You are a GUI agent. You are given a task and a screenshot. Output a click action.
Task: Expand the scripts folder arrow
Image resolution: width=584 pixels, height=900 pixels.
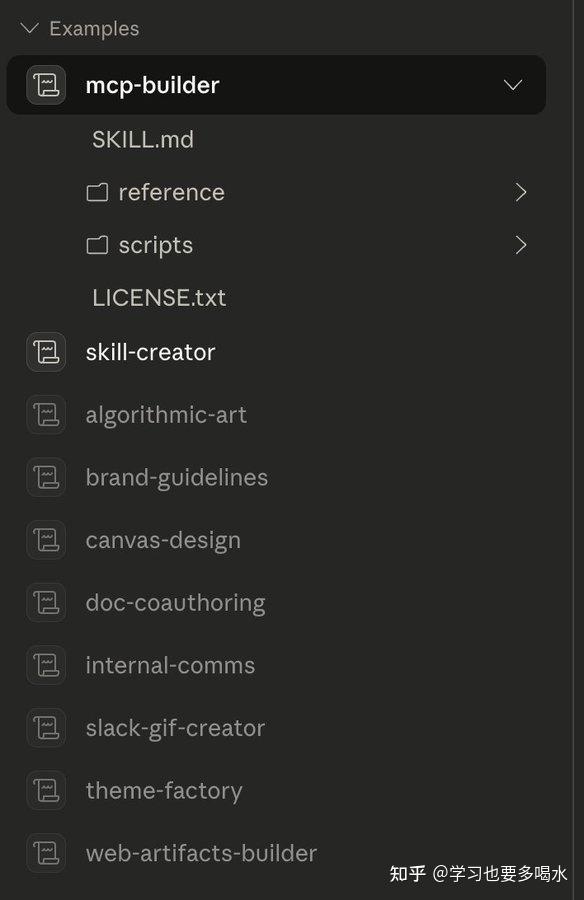[x=521, y=245]
